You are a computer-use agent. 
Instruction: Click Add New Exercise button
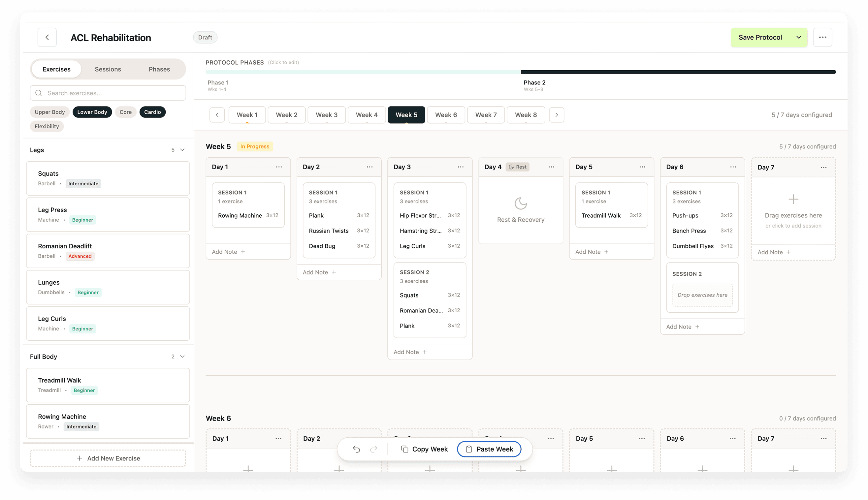(x=108, y=458)
